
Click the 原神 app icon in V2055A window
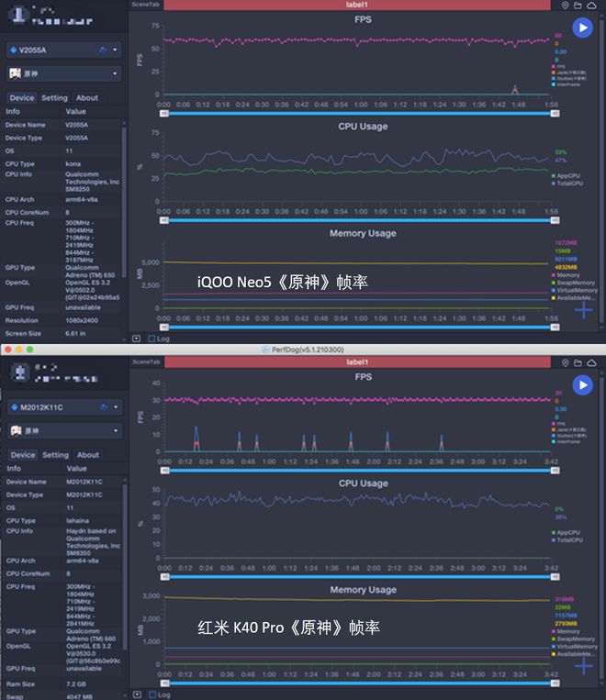click(x=16, y=73)
